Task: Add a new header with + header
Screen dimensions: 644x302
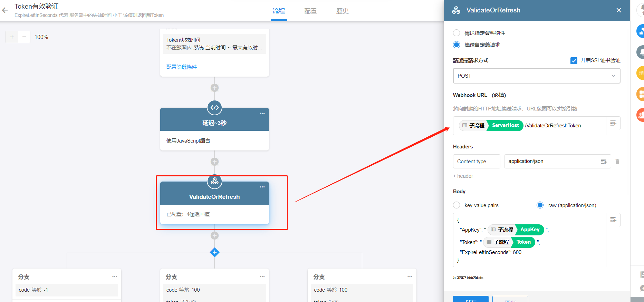Action: coord(463,176)
